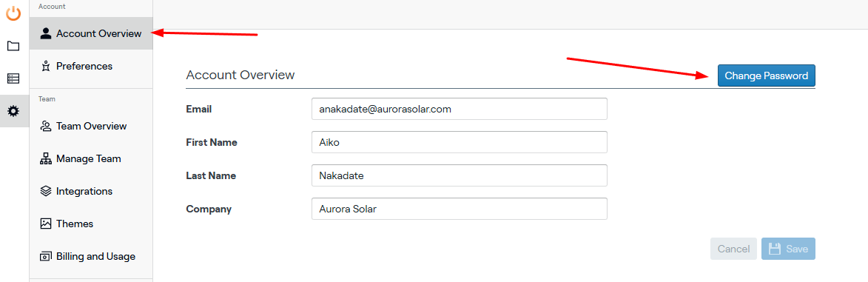The width and height of the screenshot is (868, 282).
Task: Focus the First Name field containing Aiko
Action: pyautogui.click(x=460, y=142)
